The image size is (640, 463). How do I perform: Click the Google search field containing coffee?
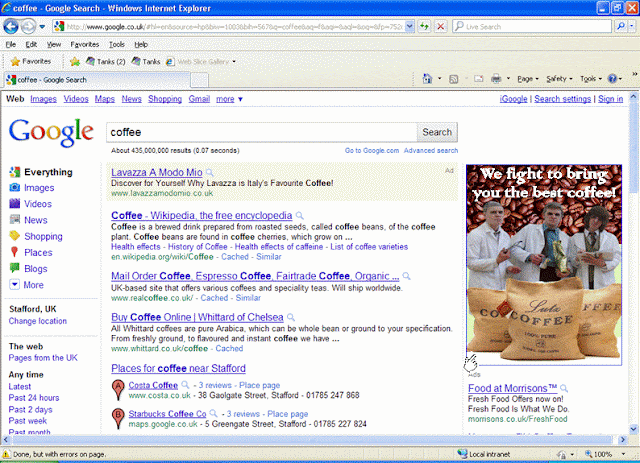point(262,132)
